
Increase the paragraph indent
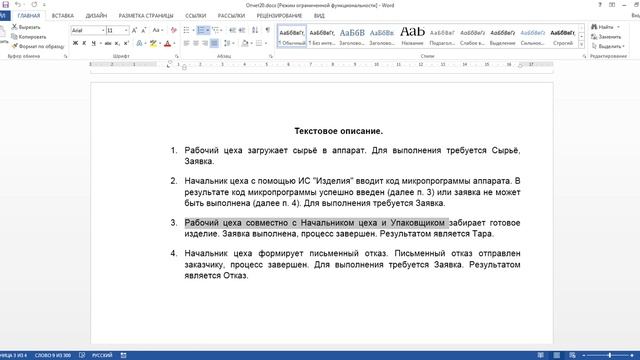coord(242,30)
